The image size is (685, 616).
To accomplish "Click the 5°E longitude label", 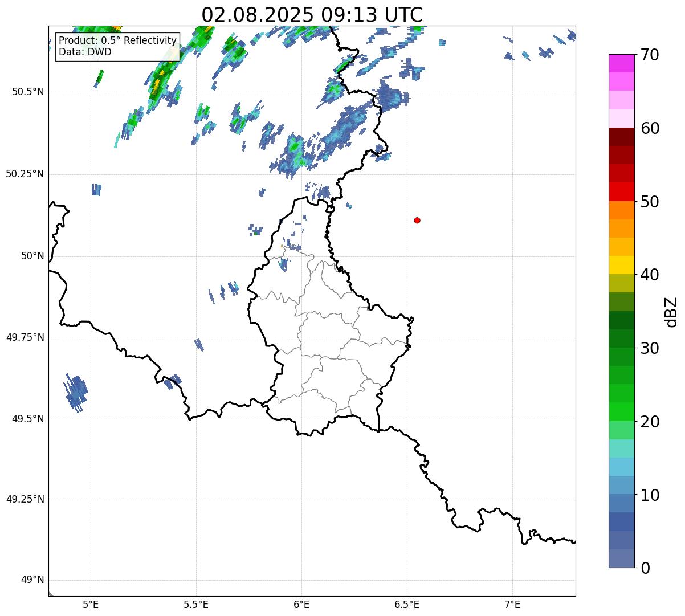I will coord(91,604).
